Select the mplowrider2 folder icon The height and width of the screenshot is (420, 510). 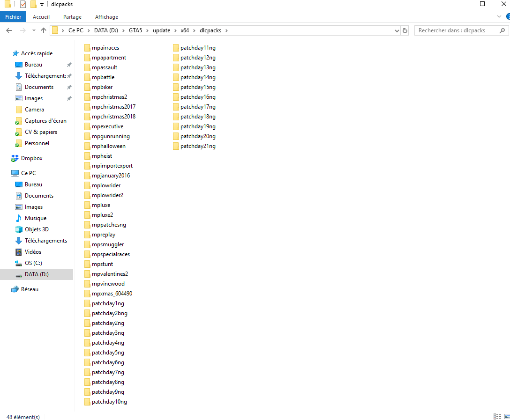[87, 196]
